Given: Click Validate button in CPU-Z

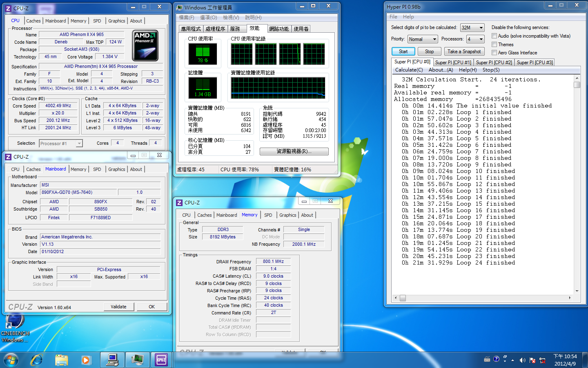Looking at the screenshot, I should [x=118, y=307].
